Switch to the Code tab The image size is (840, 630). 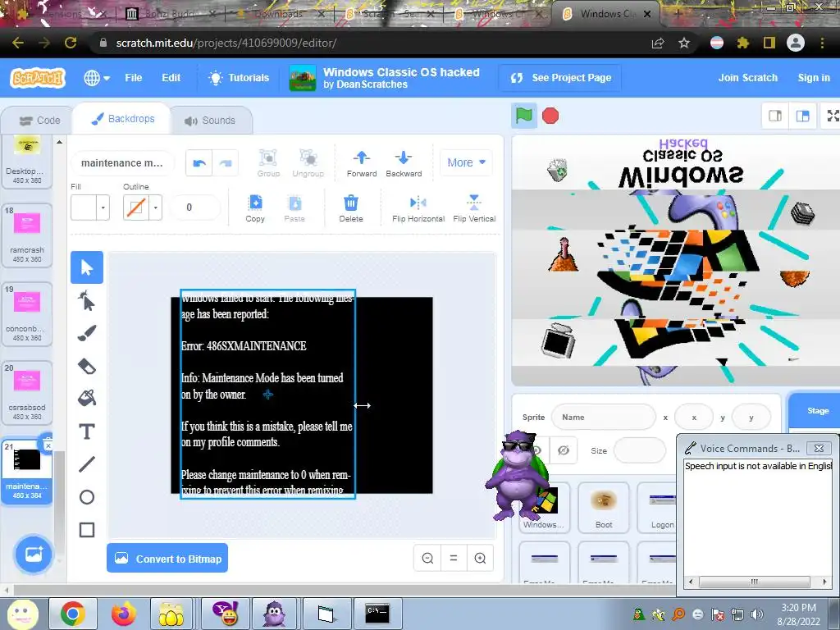(39, 121)
